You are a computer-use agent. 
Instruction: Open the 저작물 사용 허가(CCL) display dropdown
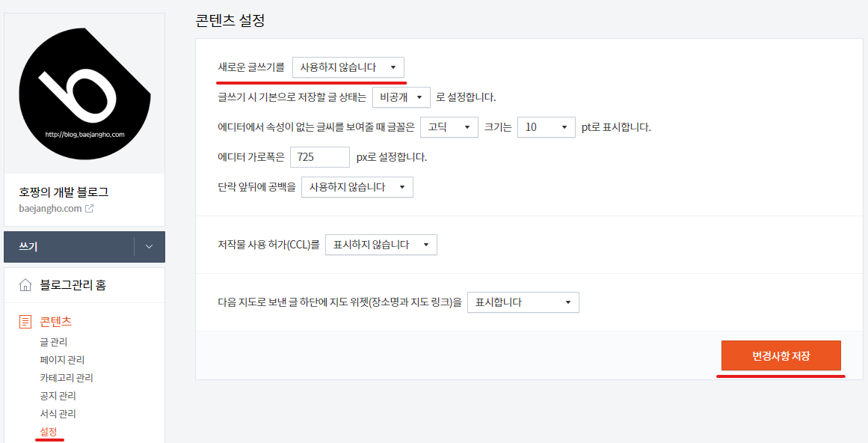coord(381,245)
